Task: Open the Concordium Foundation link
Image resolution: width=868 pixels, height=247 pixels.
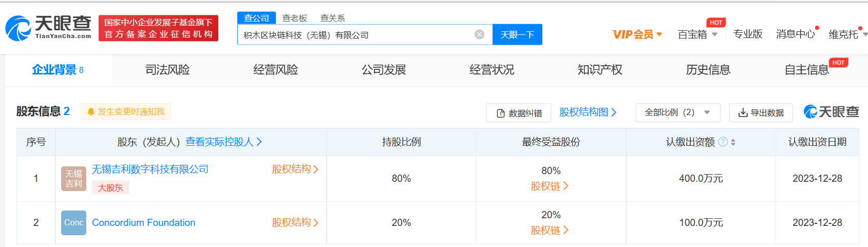Action: 144,222
